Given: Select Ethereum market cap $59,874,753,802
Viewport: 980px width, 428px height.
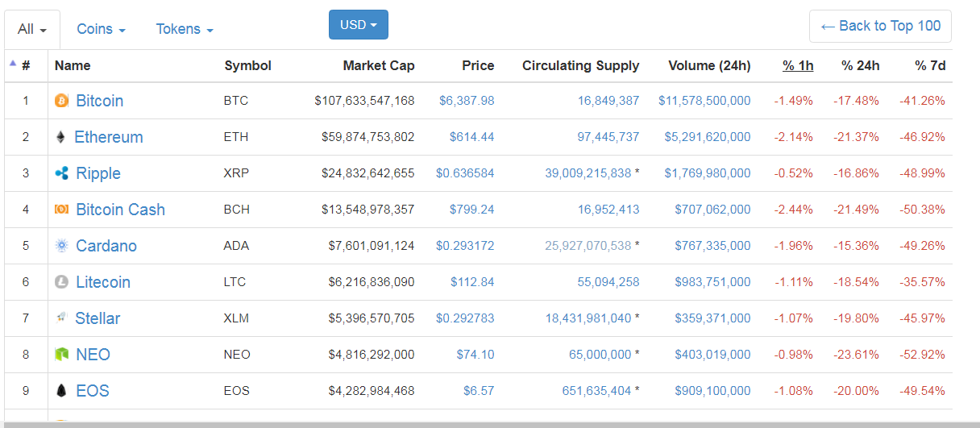Looking at the screenshot, I should pyautogui.click(x=368, y=137).
